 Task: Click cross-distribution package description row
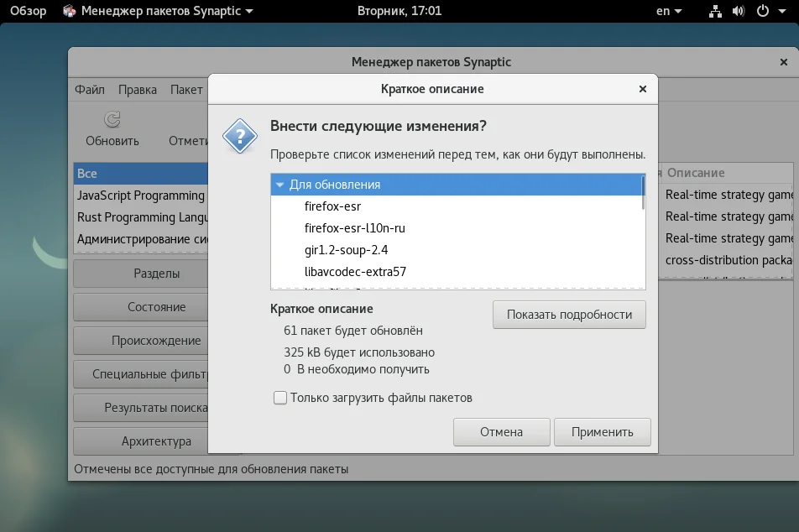click(728, 260)
